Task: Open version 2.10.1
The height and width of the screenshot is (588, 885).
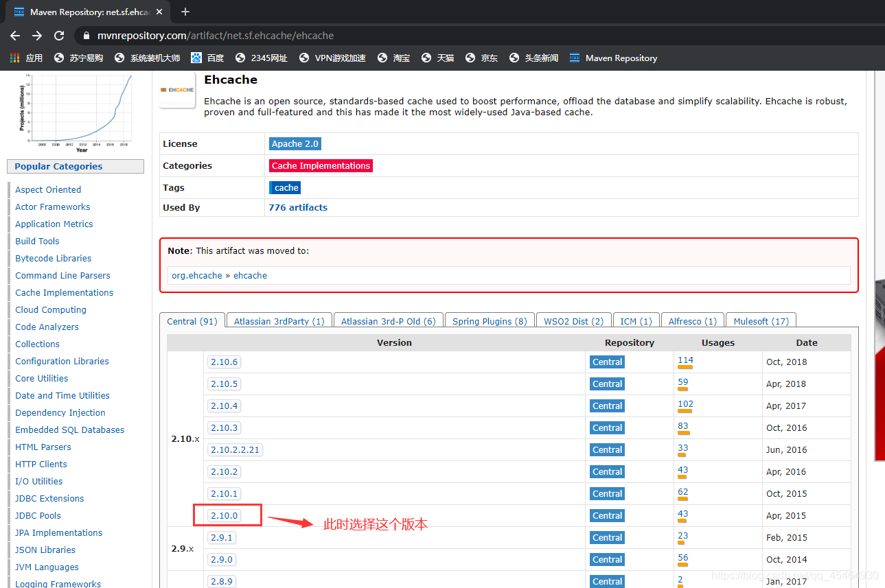Action: tap(224, 493)
